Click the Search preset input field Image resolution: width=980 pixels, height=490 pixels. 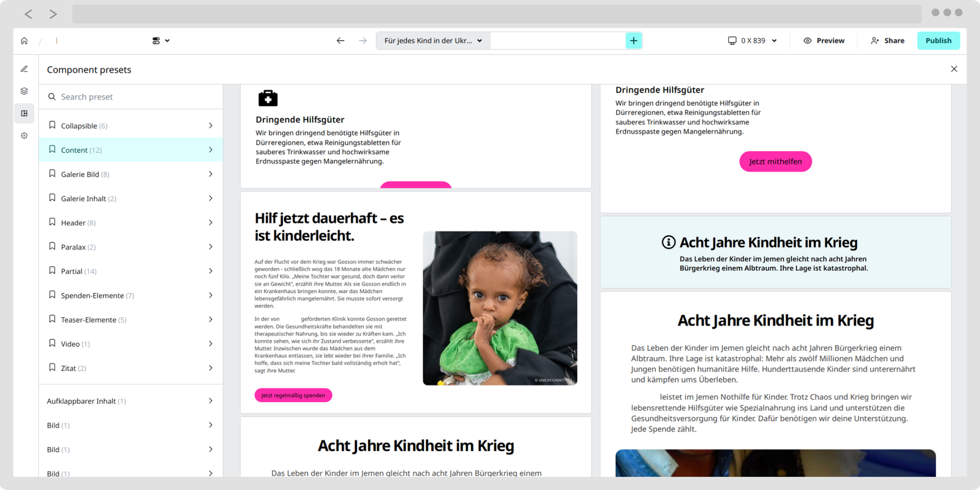click(131, 97)
